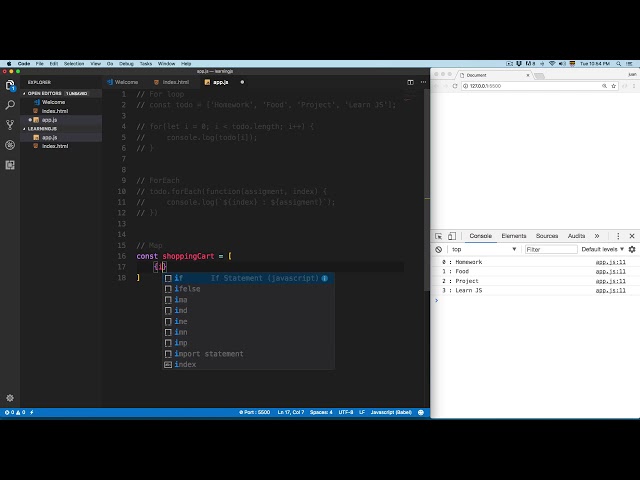
Task: Open Spotlight search in menu bar
Action: pos(619,64)
